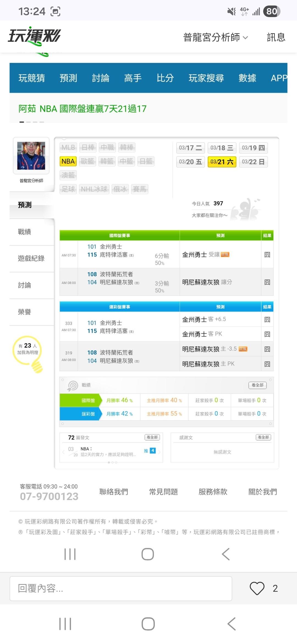The width and height of the screenshot is (297, 644).
Task: Open the analyst profile photo
Action: 31,155
